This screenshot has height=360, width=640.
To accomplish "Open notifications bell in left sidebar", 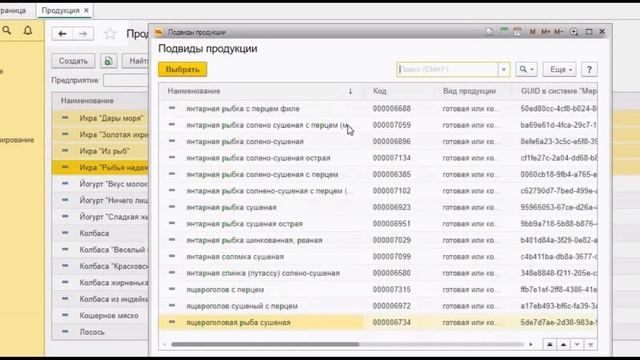I will click(28, 30).
